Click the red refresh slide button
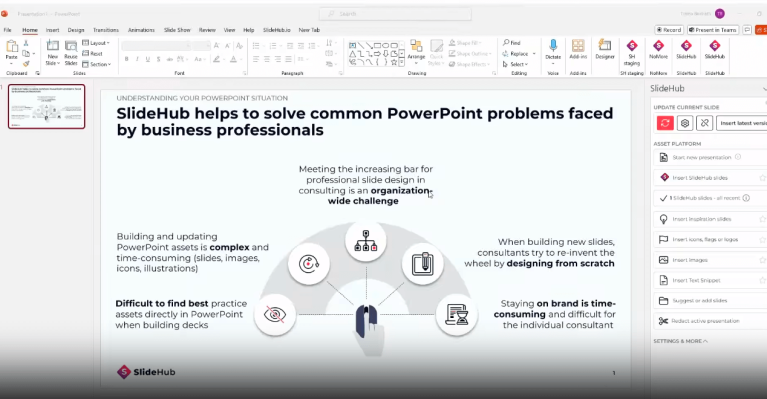Viewport: 767px width, 399px height. [x=665, y=123]
